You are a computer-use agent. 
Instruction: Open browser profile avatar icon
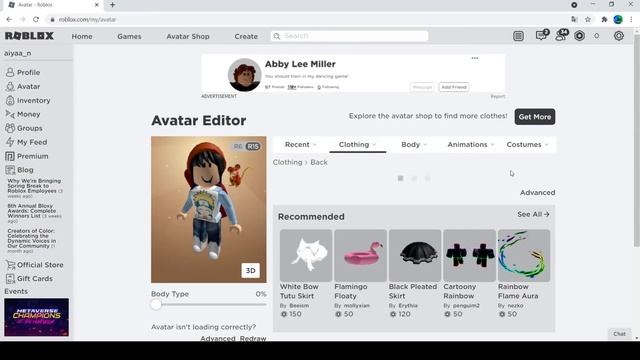[x=618, y=19]
